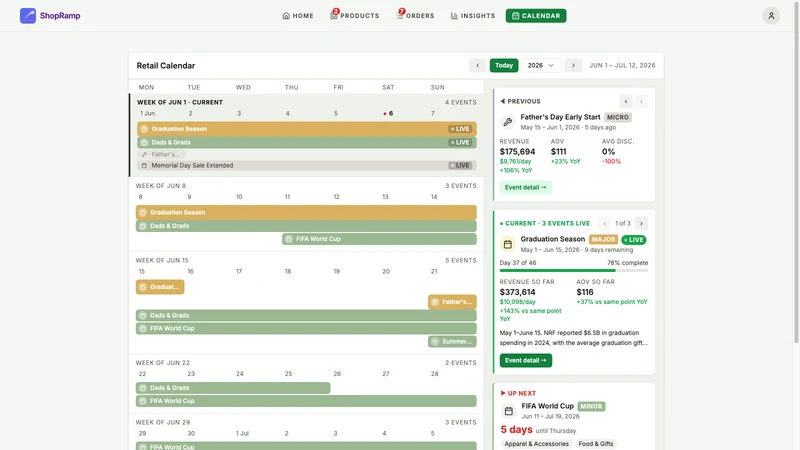Click the '4 EVENTS' count label
The width and height of the screenshot is (800, 450).
click(x=460, y=103)
